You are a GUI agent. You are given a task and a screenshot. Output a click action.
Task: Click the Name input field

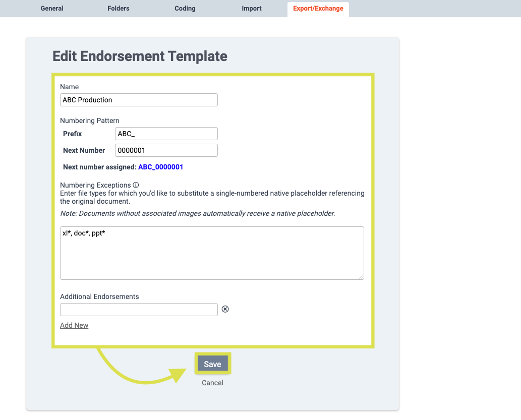click(139, 100)
